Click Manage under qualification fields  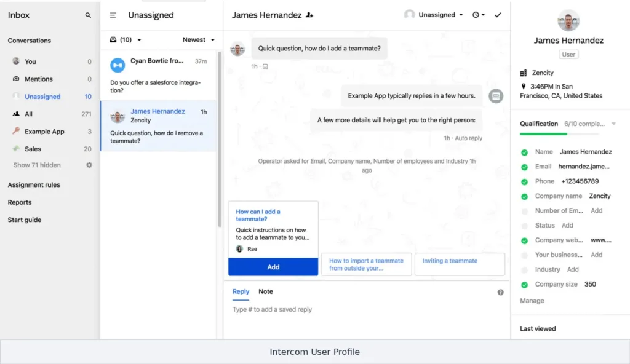point(532,301)
